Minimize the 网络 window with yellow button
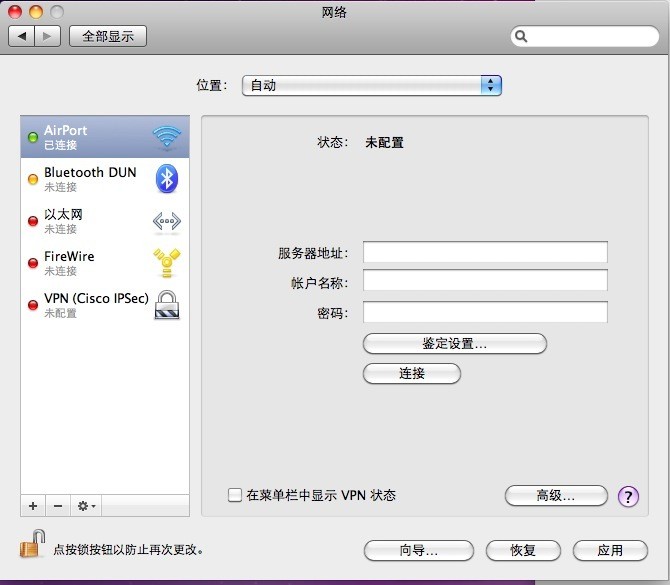The height and width of the screenshot is (585, 670). tap(36, 12)
